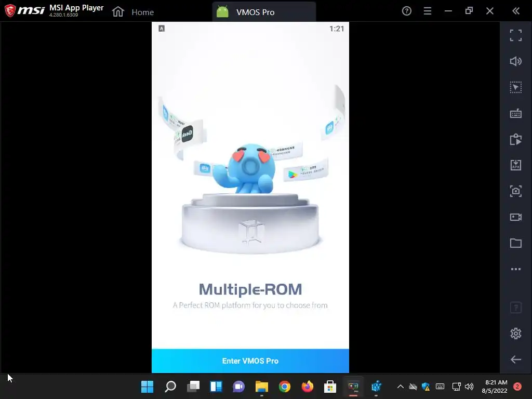Viewport: 532px width, 399px height.
Task: Click the touch keyboard tray icon
Action: tap(440, 387)
